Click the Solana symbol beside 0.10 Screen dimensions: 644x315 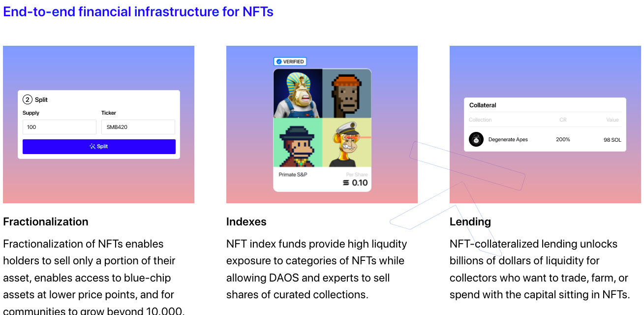(x=346, y=183)
